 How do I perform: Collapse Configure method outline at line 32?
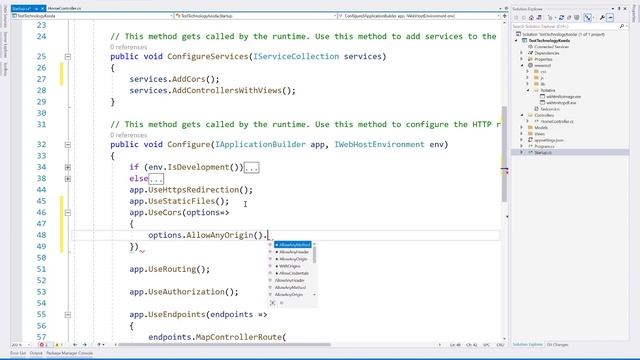(x=68, y=144)
